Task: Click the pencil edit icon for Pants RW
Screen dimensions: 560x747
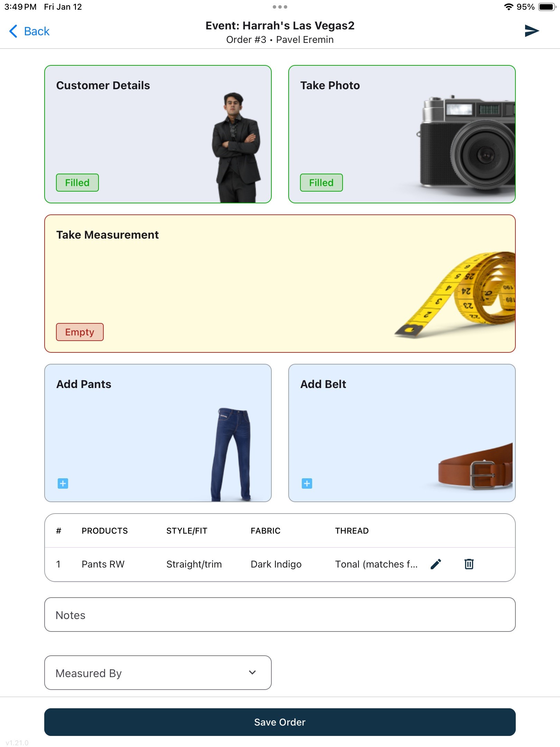Action: click(x=436, y=564)
